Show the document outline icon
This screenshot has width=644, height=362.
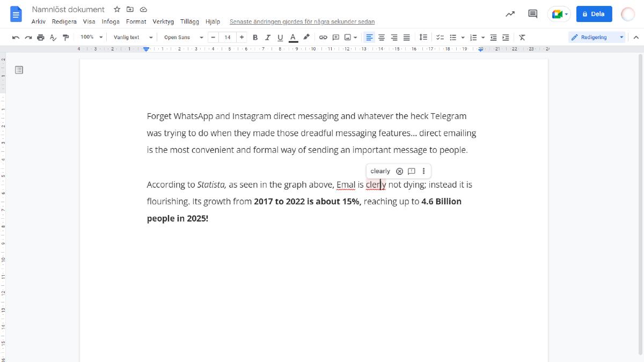point(19,70)
